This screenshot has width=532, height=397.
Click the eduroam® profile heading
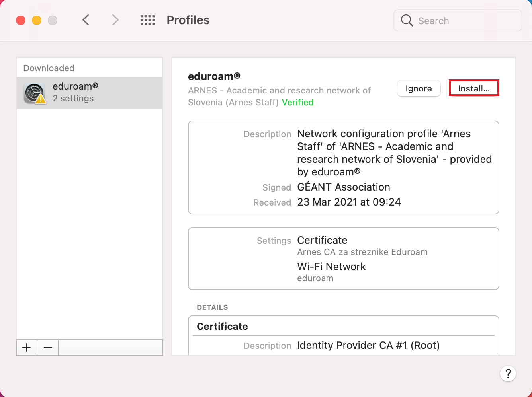pos(214,76)
